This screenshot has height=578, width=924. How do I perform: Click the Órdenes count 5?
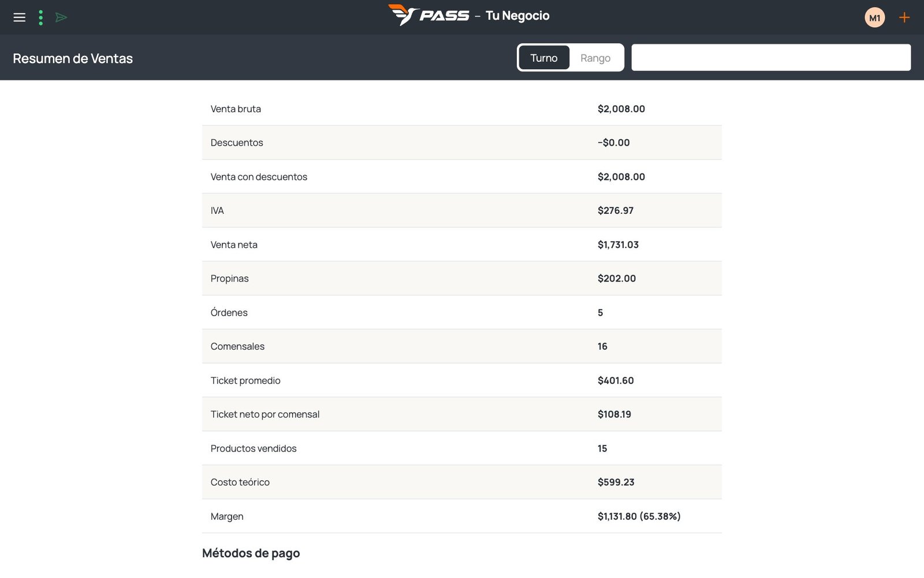(x=600, y=313)
